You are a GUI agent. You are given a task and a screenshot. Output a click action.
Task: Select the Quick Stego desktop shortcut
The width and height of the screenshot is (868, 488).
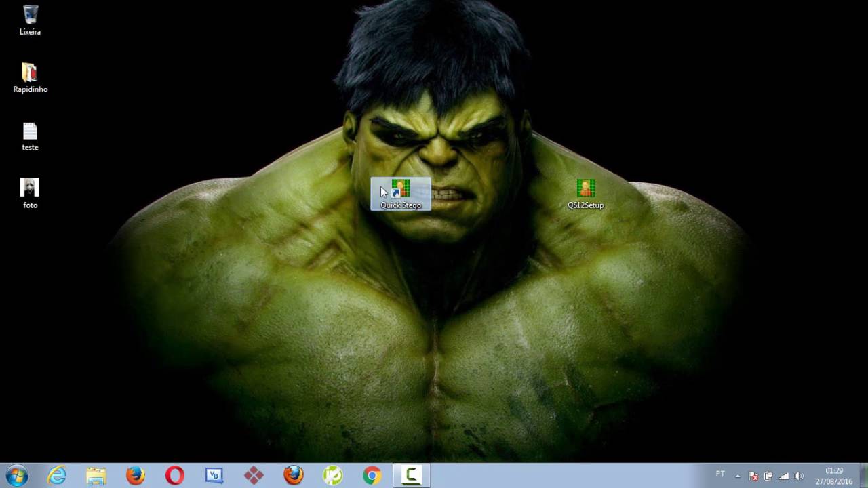400,194
